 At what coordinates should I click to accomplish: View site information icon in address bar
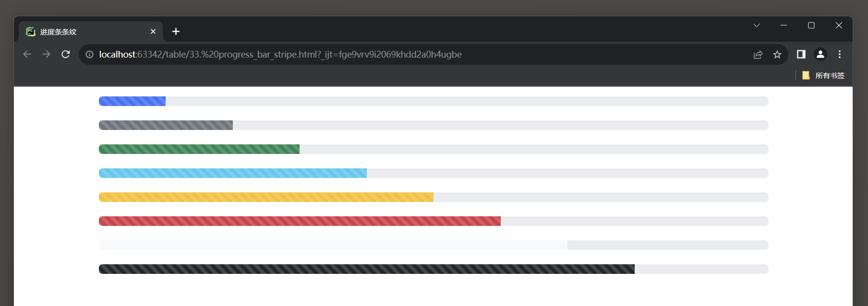(x=89, y=55)
